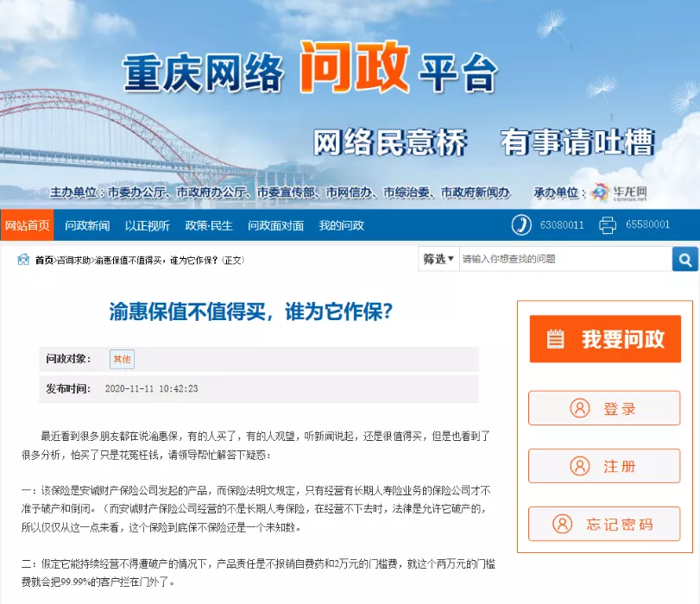
Task: Expand the 筛选 filter dropdown
Action: (438, 259)
